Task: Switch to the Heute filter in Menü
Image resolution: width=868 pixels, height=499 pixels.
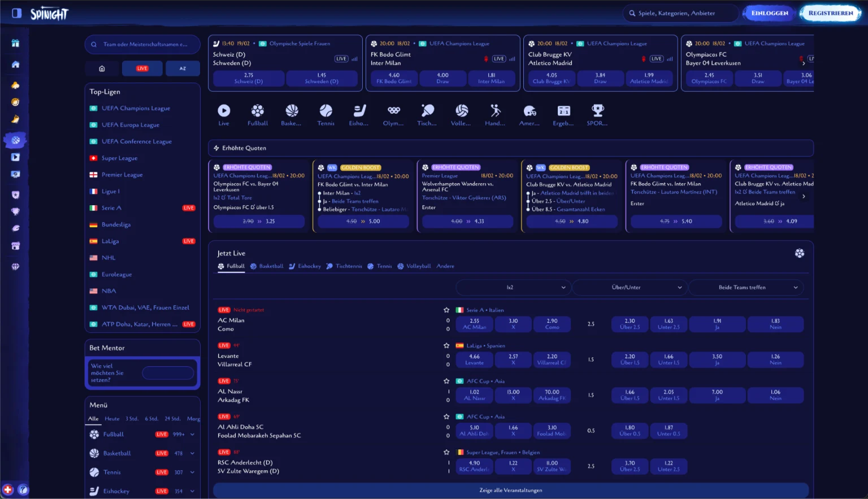Action: coord(111,419)
